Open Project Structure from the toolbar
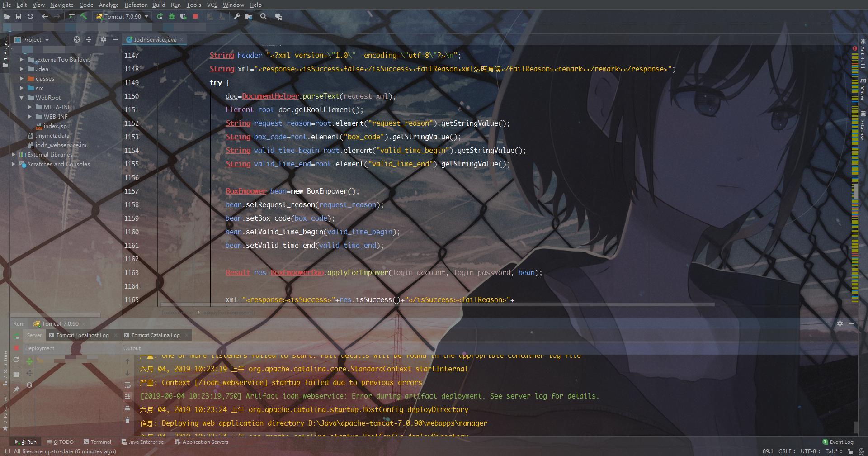 click(248, 16)
